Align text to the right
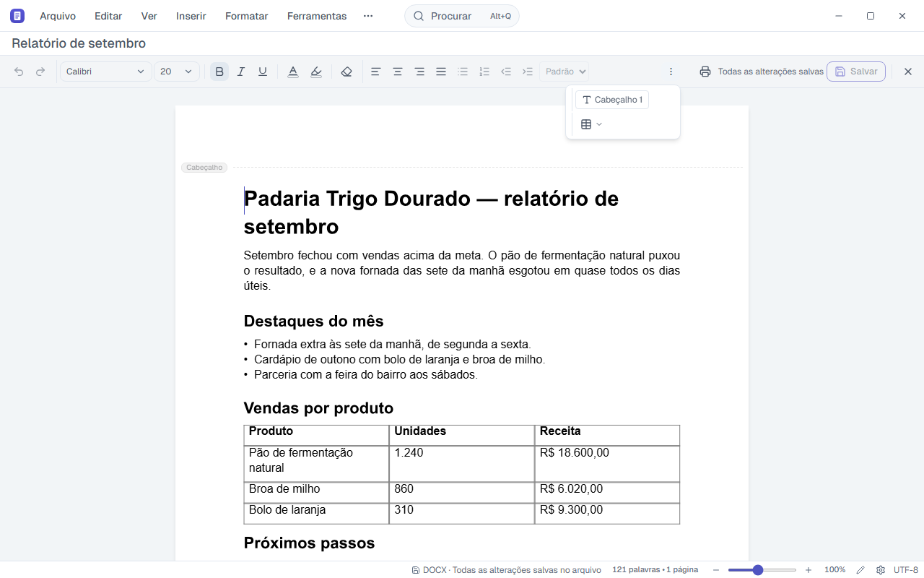 (419, 72)
